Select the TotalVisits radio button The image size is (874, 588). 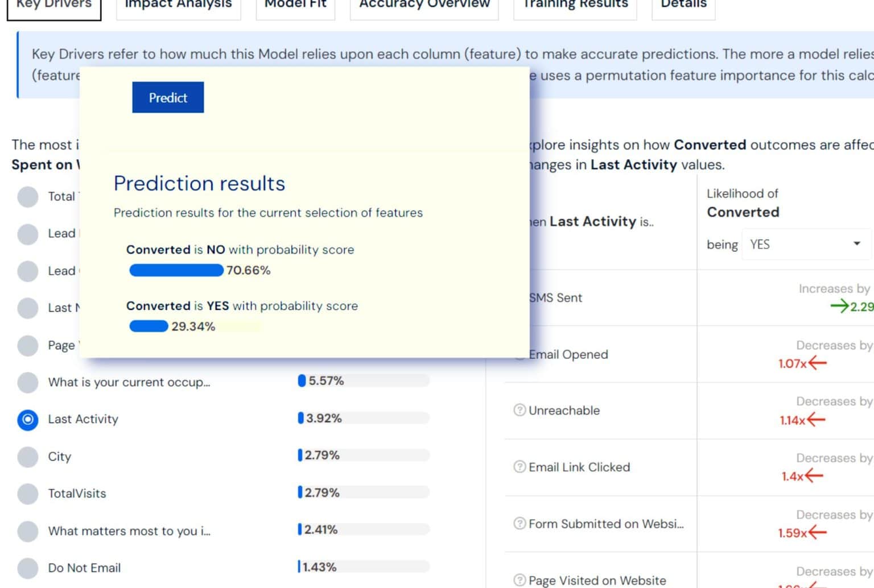[27, 494]
